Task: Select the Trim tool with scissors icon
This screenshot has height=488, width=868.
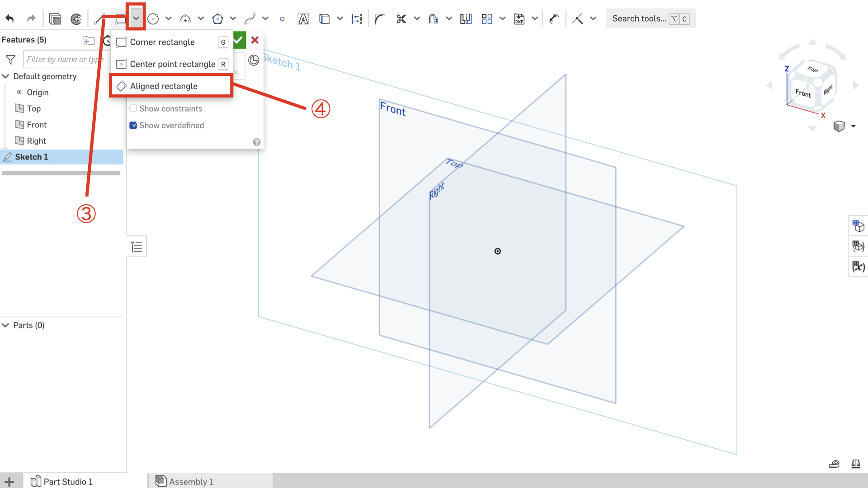Action: [401, 19]
